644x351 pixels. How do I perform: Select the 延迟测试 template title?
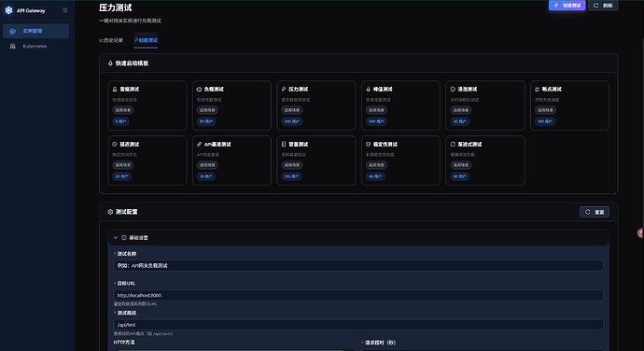tap(130, 145)
